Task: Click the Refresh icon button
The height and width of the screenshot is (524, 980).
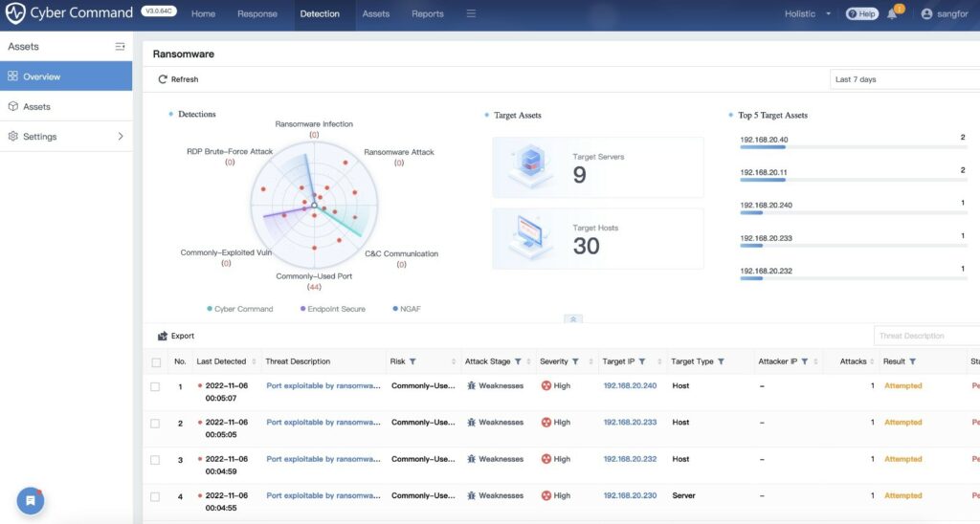Action: [163, 79]
